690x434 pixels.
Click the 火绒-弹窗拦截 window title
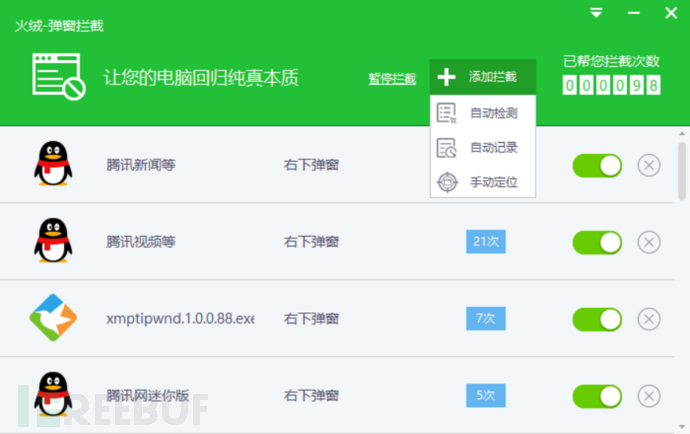tap(59, 26)
